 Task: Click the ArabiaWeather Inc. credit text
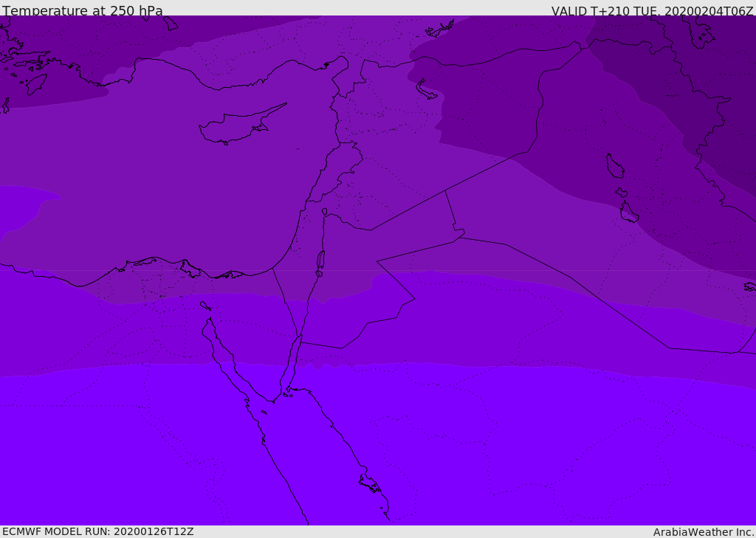tap(704, 532)
